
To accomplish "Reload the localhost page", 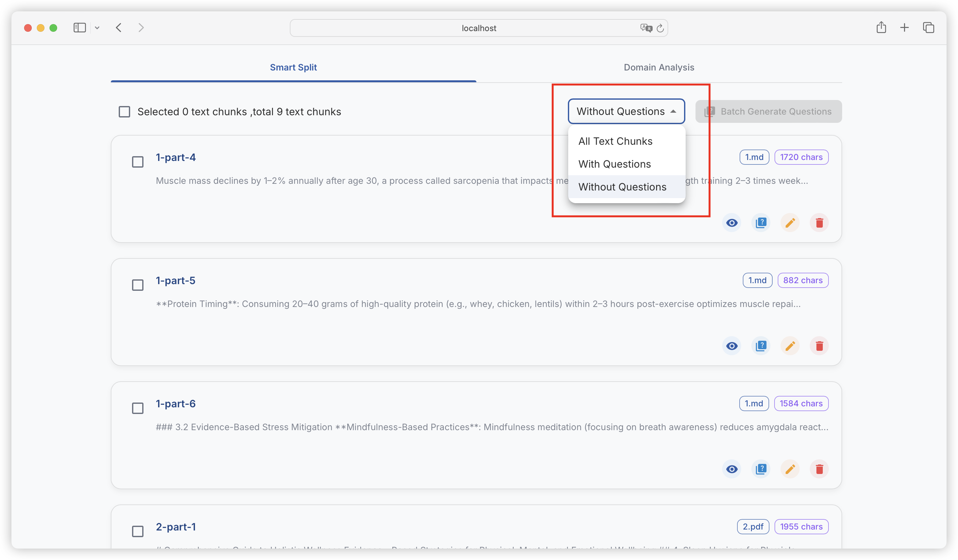I will (660, 28).
